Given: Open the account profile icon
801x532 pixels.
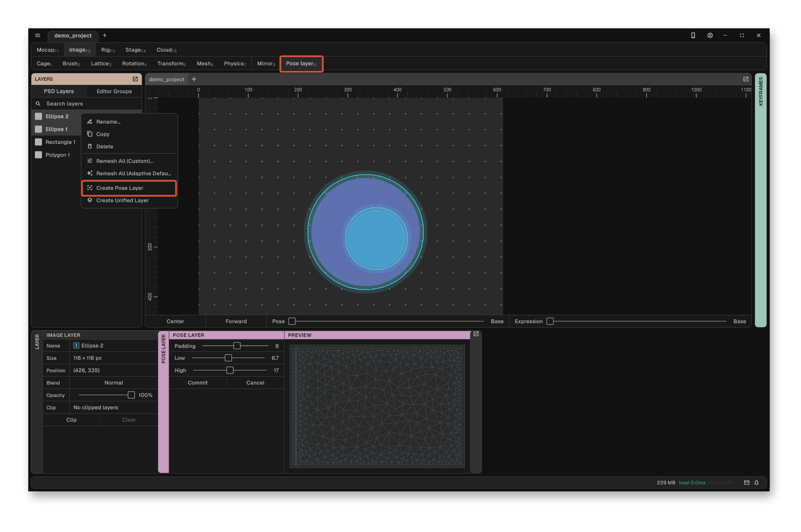Looking at the screenshot, I should point(710,35).
